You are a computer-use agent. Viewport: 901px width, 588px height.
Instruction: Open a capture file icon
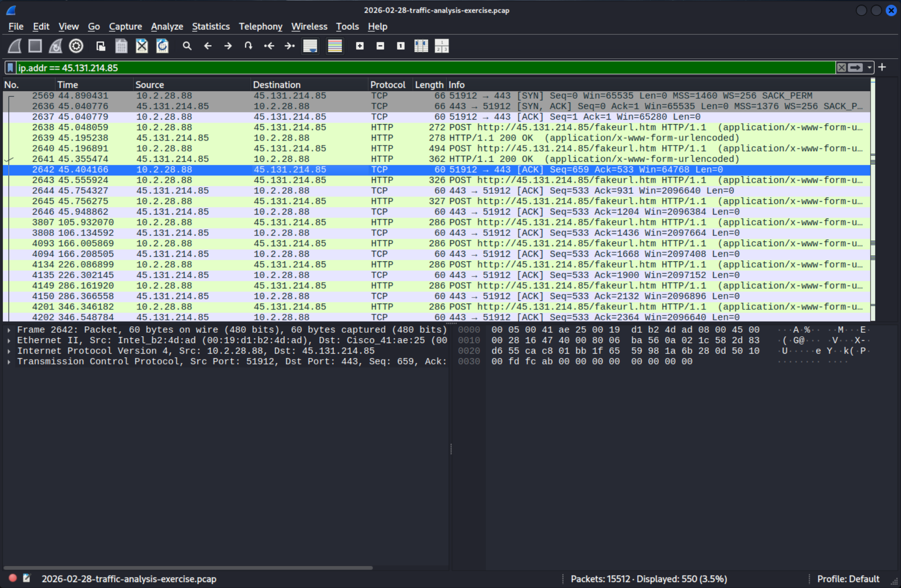(x=101, y=46)
